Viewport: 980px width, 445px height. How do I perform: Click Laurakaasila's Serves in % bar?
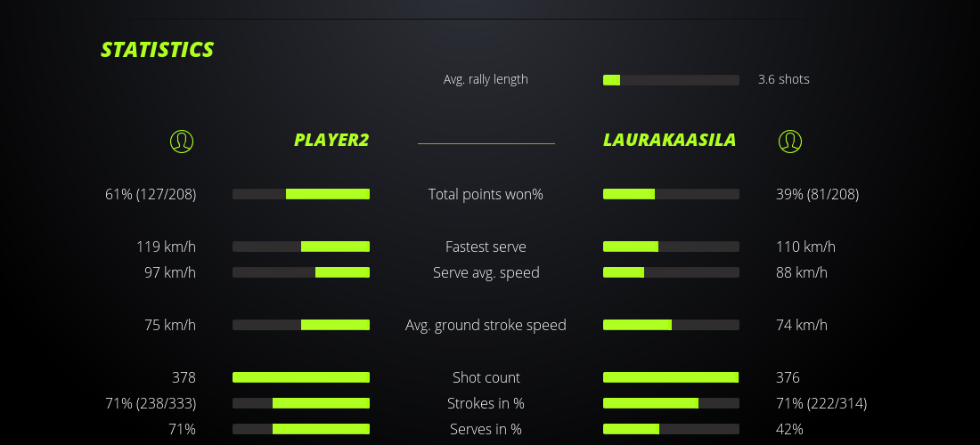click(671, 429)
